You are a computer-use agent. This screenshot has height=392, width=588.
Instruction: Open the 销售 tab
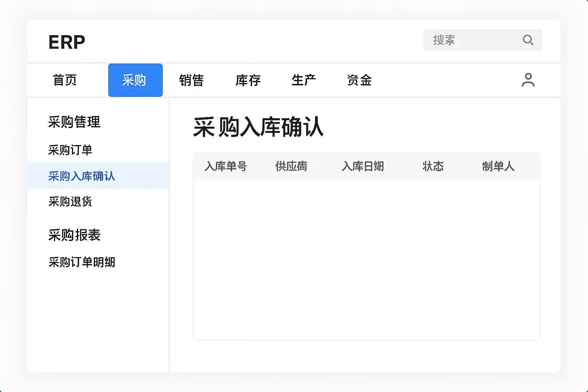[191, 80]
